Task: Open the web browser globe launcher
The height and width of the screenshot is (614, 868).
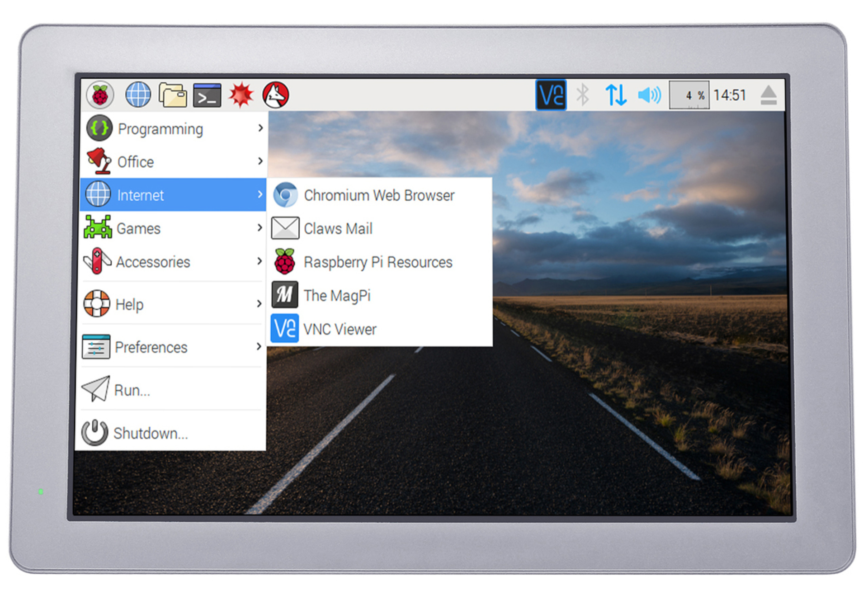Action: pos(138,95)
